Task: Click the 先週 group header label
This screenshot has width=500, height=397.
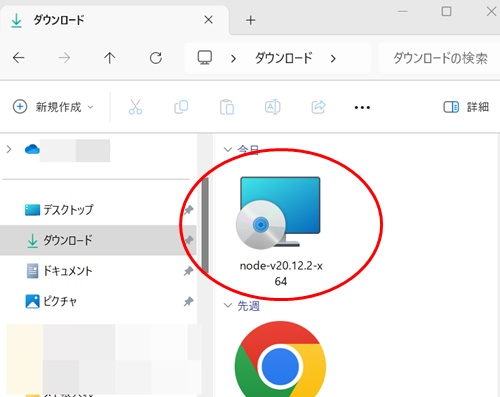Action: pos(248,306)
